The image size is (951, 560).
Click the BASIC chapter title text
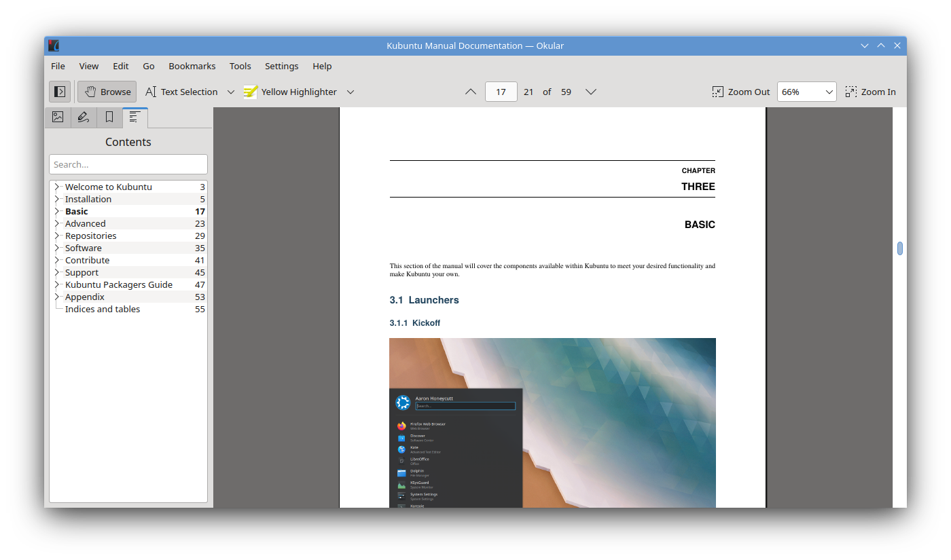tap(700, 225)
